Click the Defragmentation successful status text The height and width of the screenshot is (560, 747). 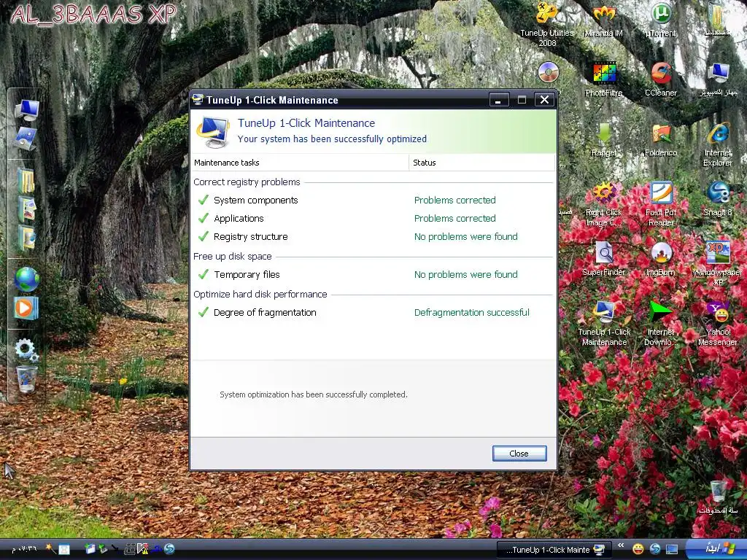[472, 313]
